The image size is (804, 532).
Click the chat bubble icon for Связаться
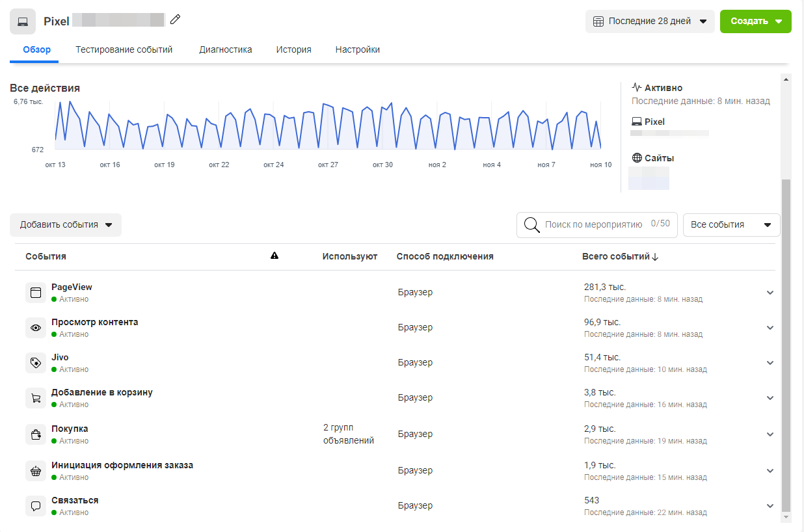(x=36, y=506)
